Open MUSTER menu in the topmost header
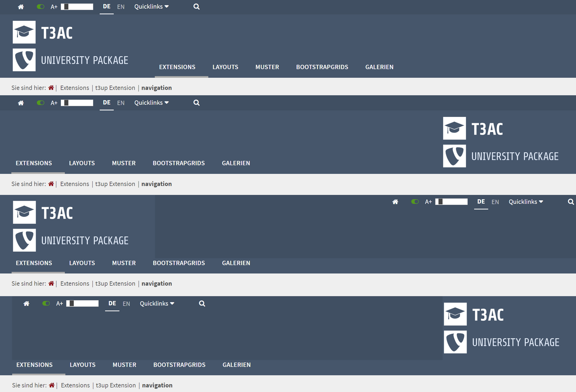Viewport: 576px width, 392px height. [x=267, y=67]
